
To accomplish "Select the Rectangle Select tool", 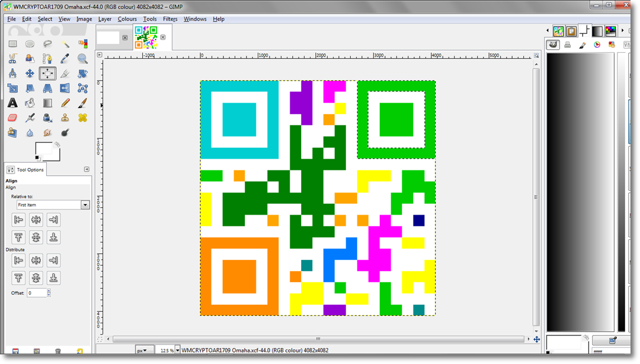I will 12,44.
